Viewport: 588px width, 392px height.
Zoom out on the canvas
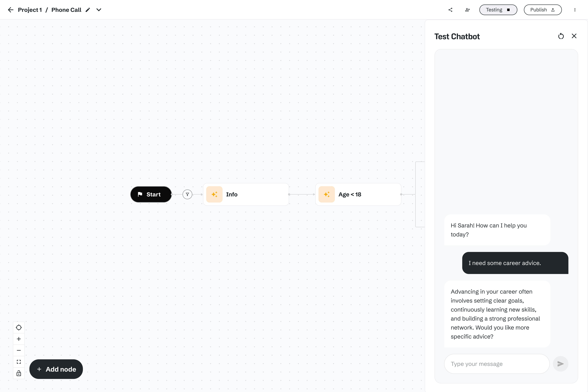tap(19, 350)
